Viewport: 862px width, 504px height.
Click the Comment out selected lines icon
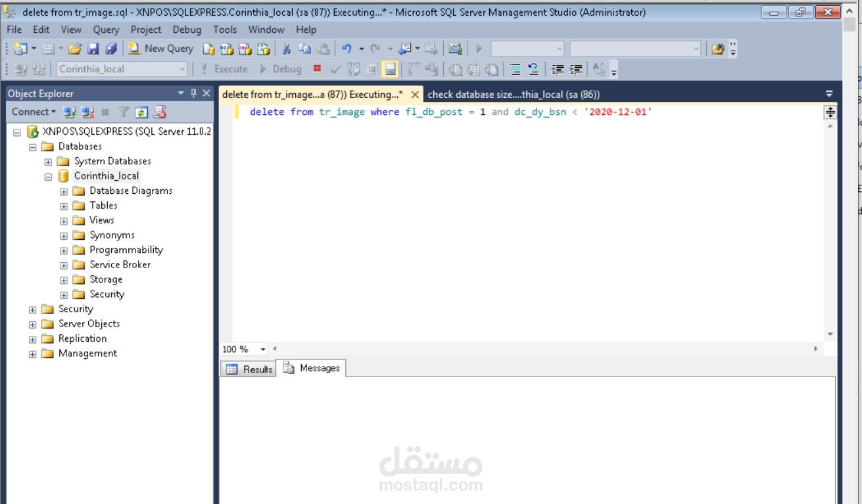[x=515, y=69]
